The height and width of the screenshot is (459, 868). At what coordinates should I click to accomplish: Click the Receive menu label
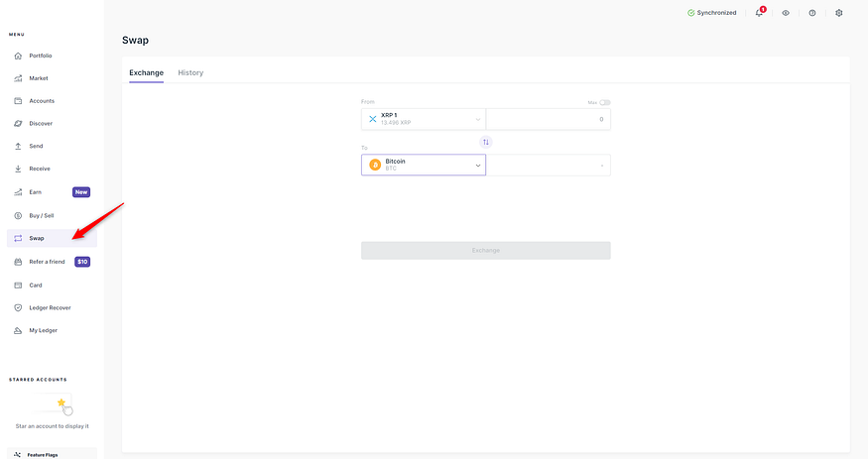(40, 169)
